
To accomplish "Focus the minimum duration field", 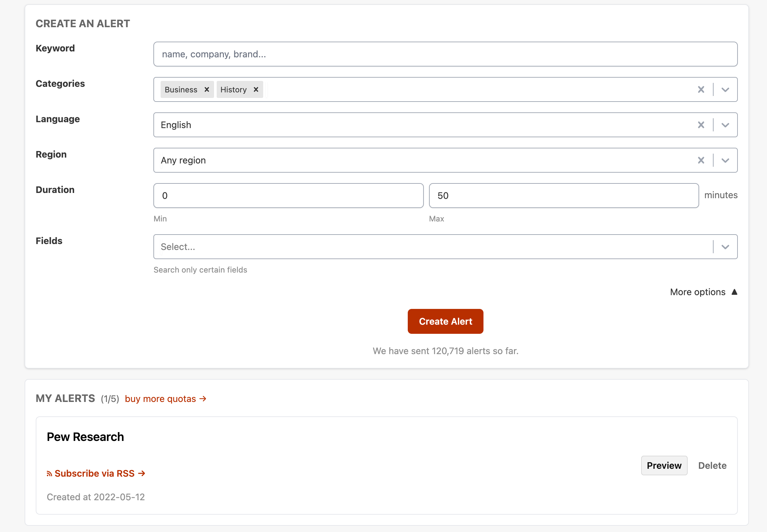I will click(288, 196).
